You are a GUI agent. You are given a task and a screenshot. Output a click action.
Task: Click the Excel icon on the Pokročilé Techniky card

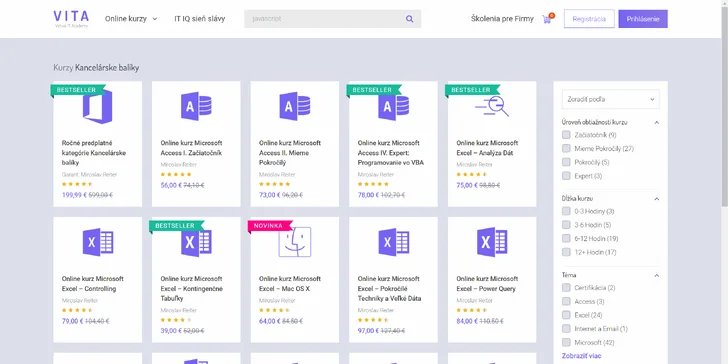coord(393,242)
